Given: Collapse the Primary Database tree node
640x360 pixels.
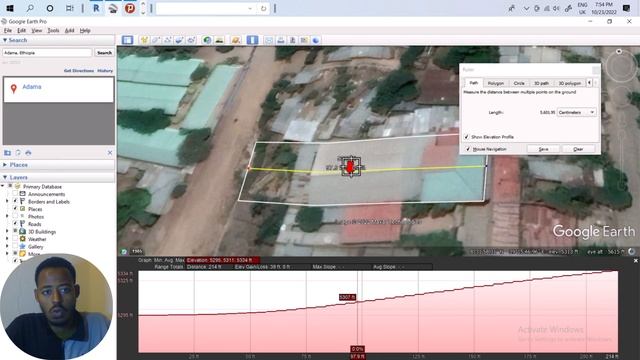Looking at the screenshot, I should tap(2, 187).
